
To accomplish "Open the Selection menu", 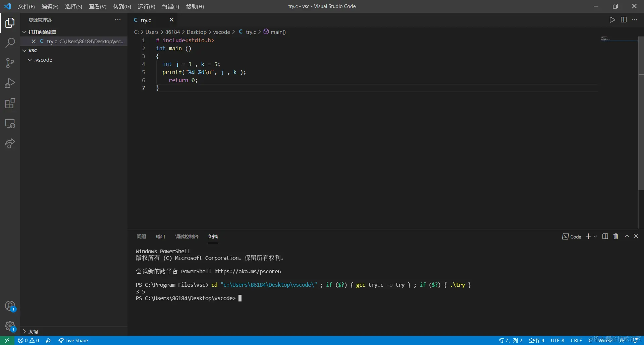I will [73, 6].
